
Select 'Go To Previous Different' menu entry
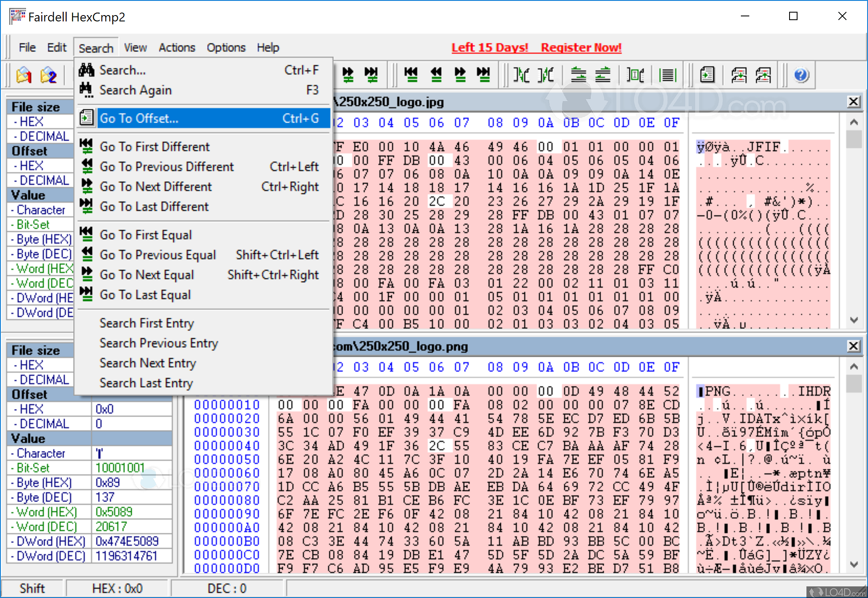[x=167, y=166]
